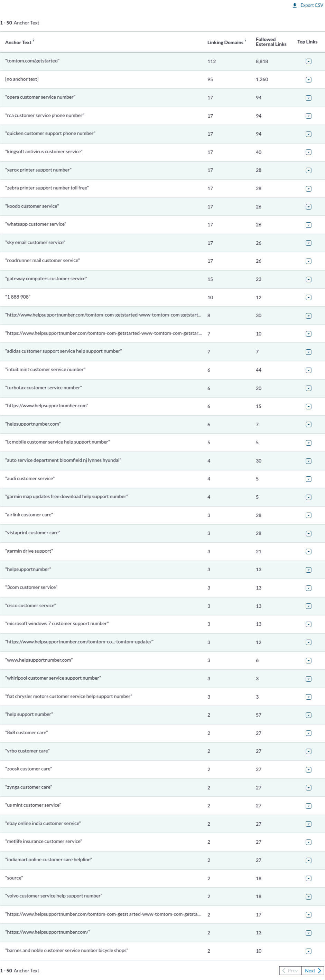The width and height of the screenshot is (325, 980).
Task: Sort by Followed External Links header
Action: pyautogui.click(x=270, y=42)
